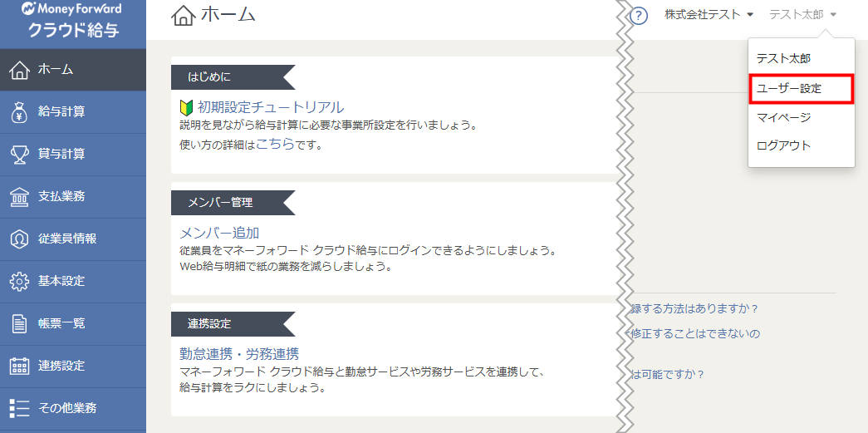The width and height of the screenshot is (868, 433).
Task: Open the こちら usage details link
Action: click(275, 144)
